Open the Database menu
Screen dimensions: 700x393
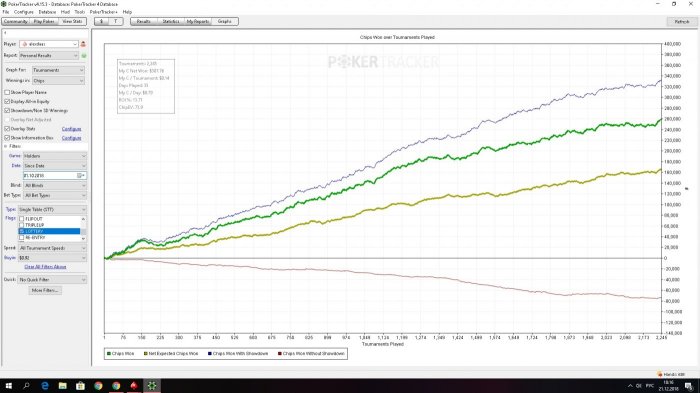(47, 12)
